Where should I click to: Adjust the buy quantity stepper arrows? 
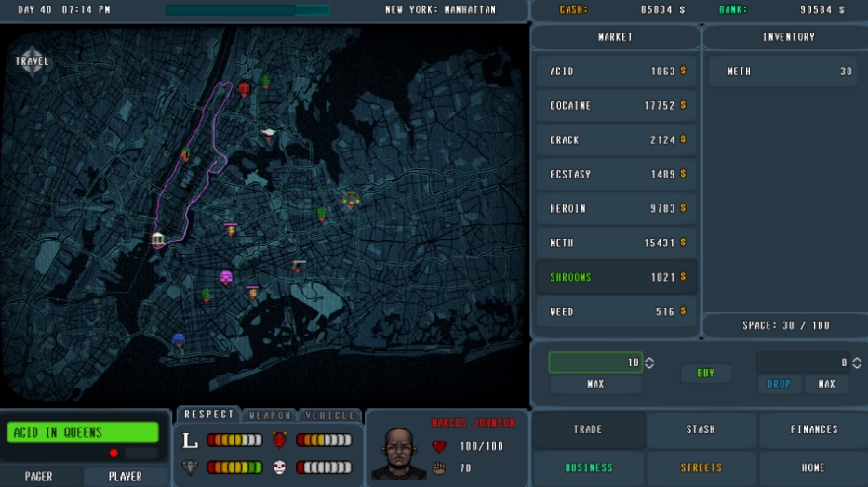pos(649,362)
